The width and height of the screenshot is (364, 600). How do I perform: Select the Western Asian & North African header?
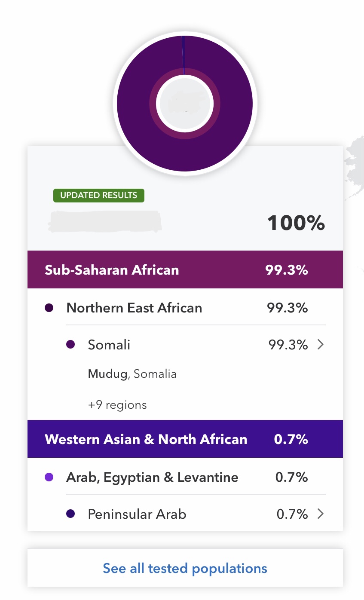(x=185, y=439)
